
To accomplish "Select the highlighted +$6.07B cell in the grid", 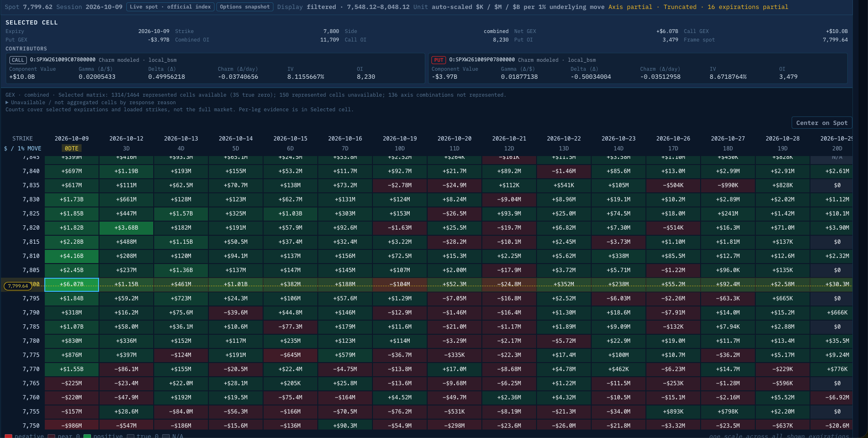I will [72, 284].
